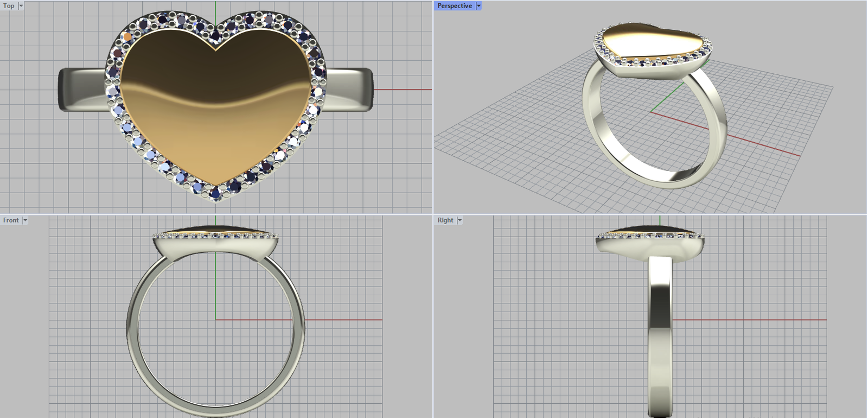Expand the Front viewport dropdown arrow
This screenshot has width=868, height=419.
coord(25,220)
